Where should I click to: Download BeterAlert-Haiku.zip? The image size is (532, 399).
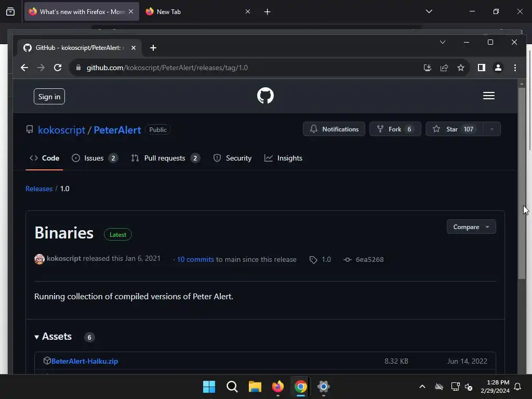click(85, 361)
